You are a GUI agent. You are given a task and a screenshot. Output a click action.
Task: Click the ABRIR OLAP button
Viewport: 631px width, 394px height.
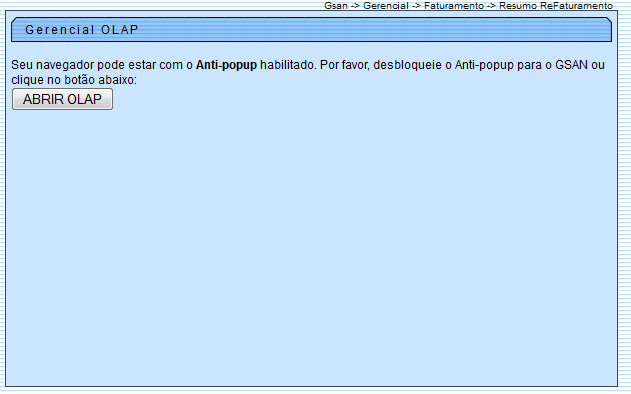[x=62, y=99]
